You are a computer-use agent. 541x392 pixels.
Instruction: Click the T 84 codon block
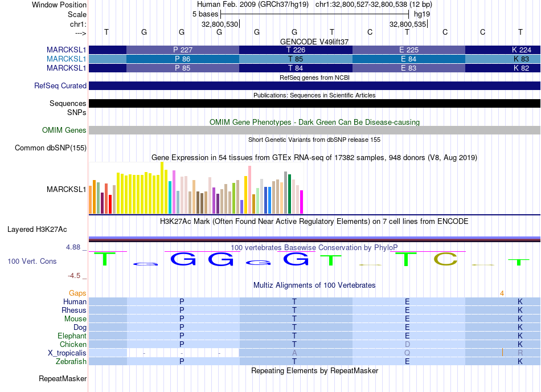[296, 68]
